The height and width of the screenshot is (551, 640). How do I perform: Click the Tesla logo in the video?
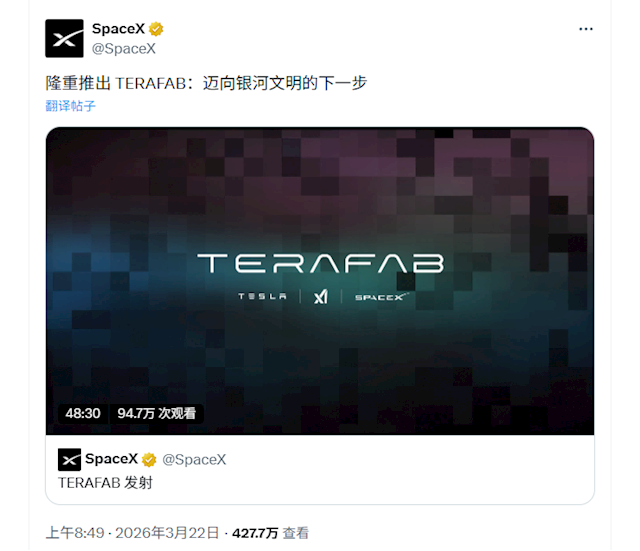coord(262,296)
